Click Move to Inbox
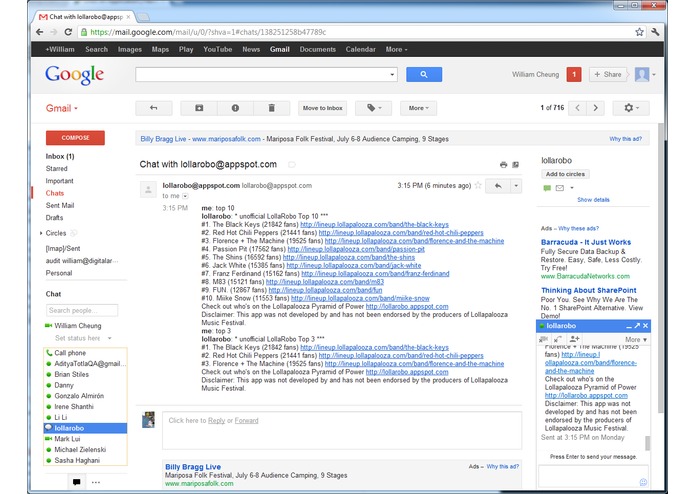Screen dimensions: 695x494 (323, 108)
